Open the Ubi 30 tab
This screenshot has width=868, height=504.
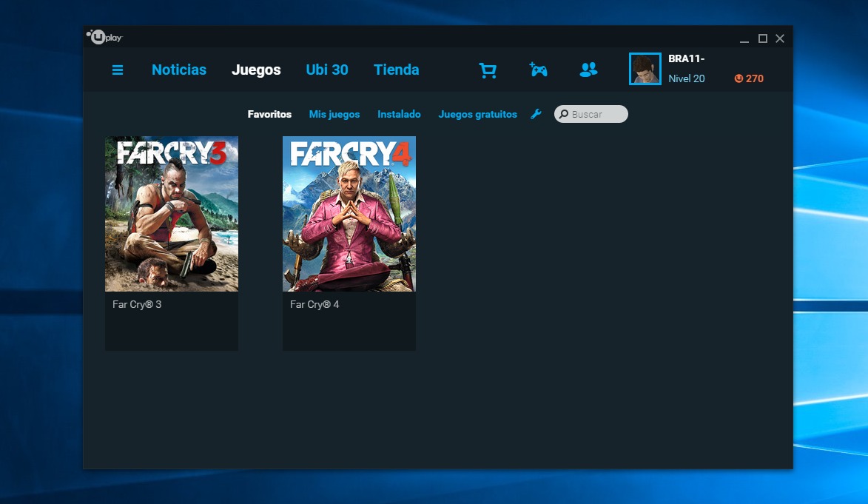[327, 70]
